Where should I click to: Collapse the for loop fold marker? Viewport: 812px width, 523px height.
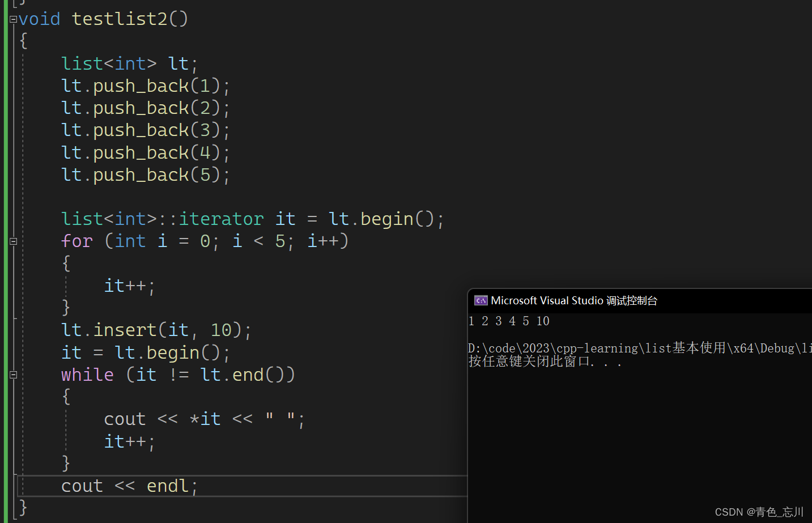13,241
